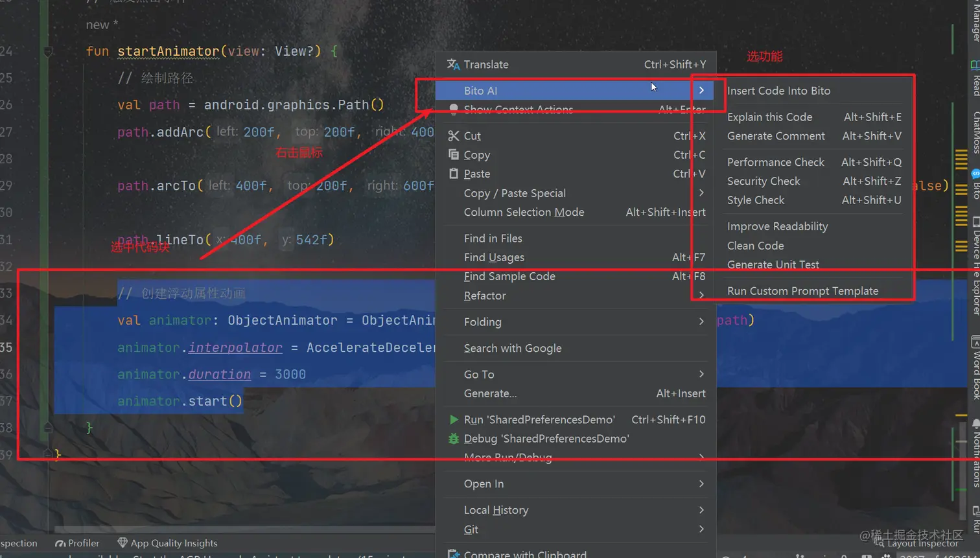Open the Device File Explorer side tab

point(975,266)
